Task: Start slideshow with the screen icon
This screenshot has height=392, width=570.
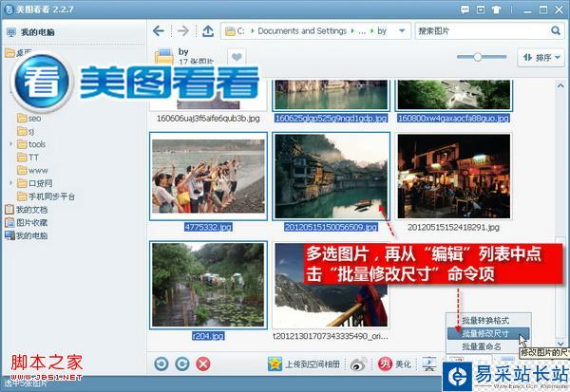Action: [429, 364]
